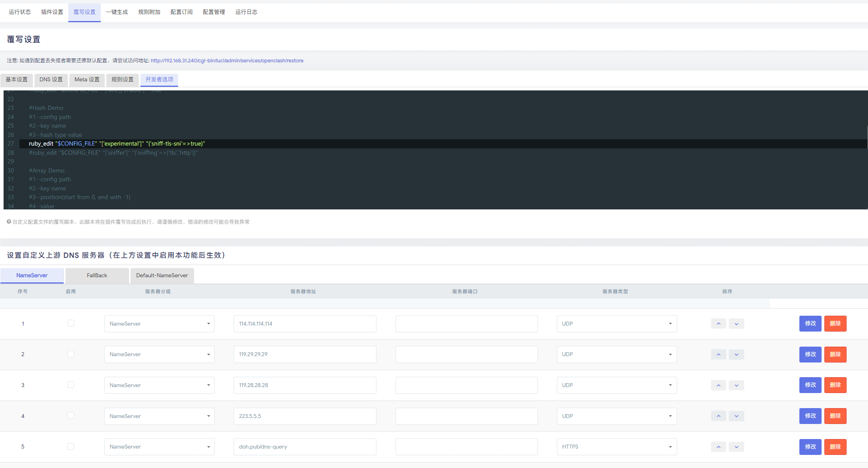The image size is (868, 468).
Task: Click server port field for row 2
Action: tap(466, 355)
